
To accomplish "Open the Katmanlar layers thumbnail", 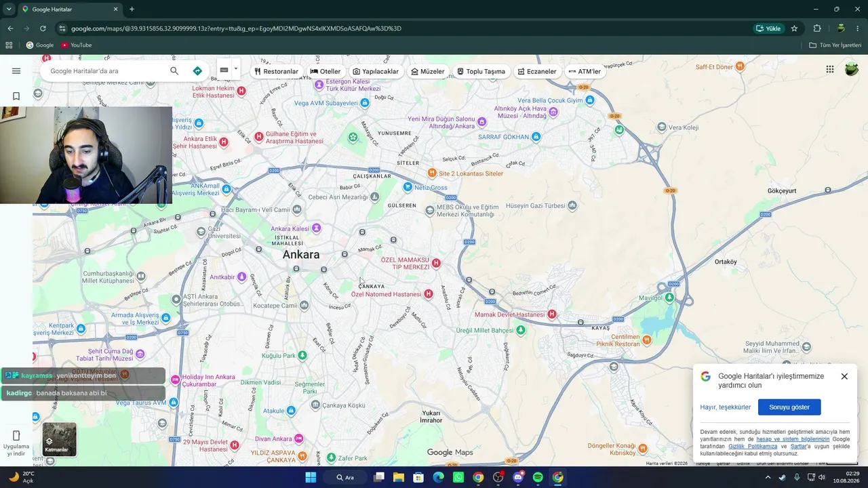I will (60, 439).
